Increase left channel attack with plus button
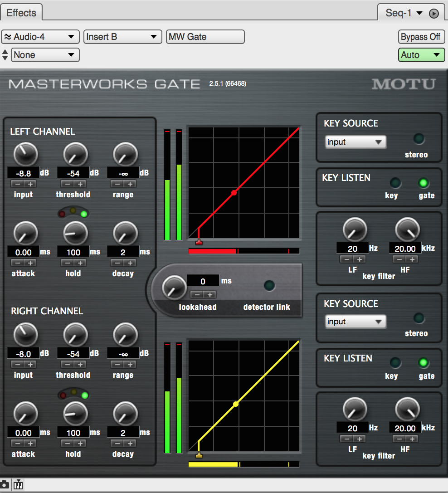 point(30,263)
